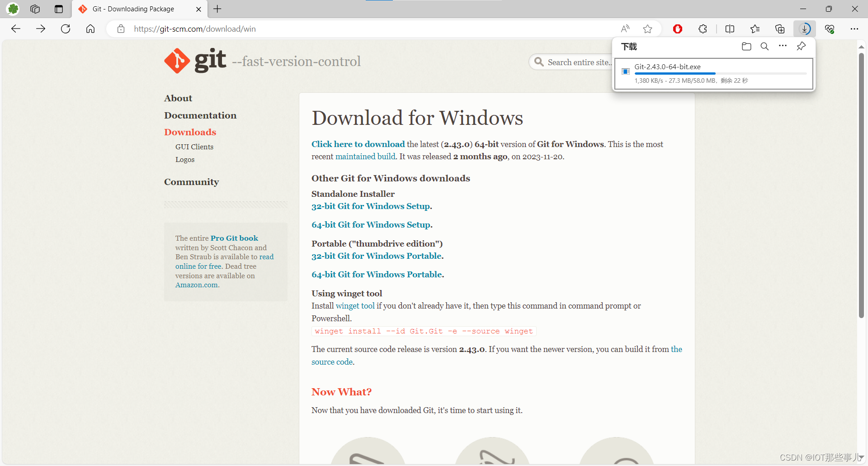Open the Collections icon
This screenshot has height=466, width=868.
coord(780,29)
